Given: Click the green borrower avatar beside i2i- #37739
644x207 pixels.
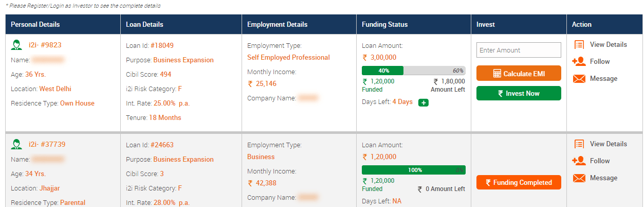Looking at the screenshot, I should click(16, 144).
